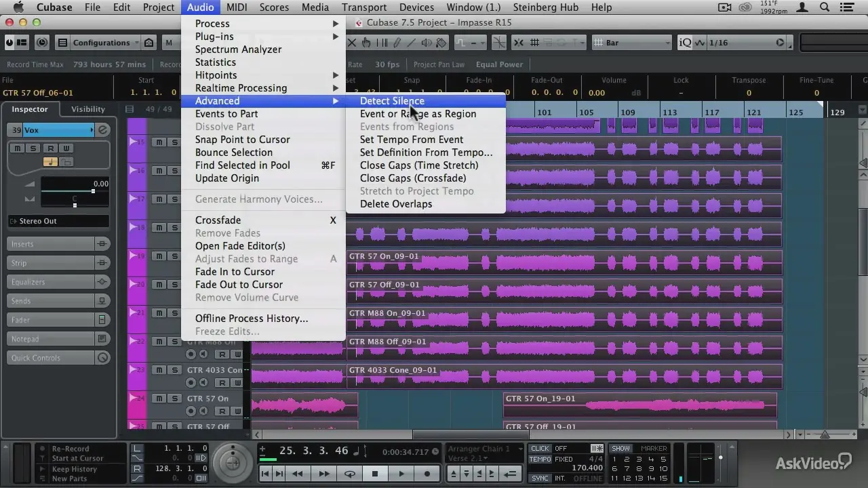Expand the Plug-ins submenu
868x488 pixels.
pos(263,37)
